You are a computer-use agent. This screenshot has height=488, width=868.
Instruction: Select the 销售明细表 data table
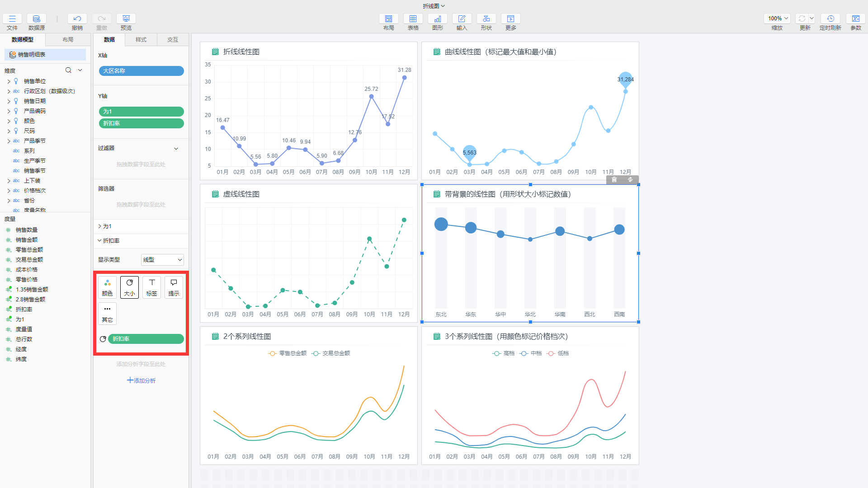pyautogui.click(x=45, y=55)
